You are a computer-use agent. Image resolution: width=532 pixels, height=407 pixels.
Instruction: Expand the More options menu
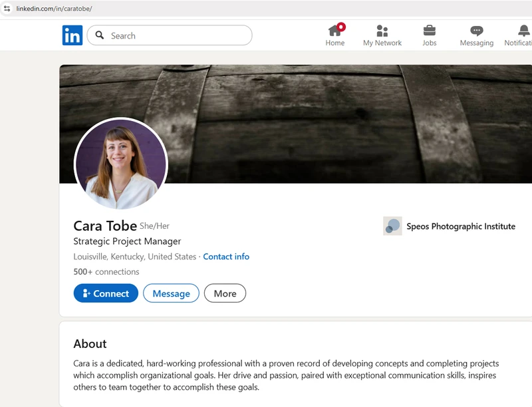[x=225, y=293]
